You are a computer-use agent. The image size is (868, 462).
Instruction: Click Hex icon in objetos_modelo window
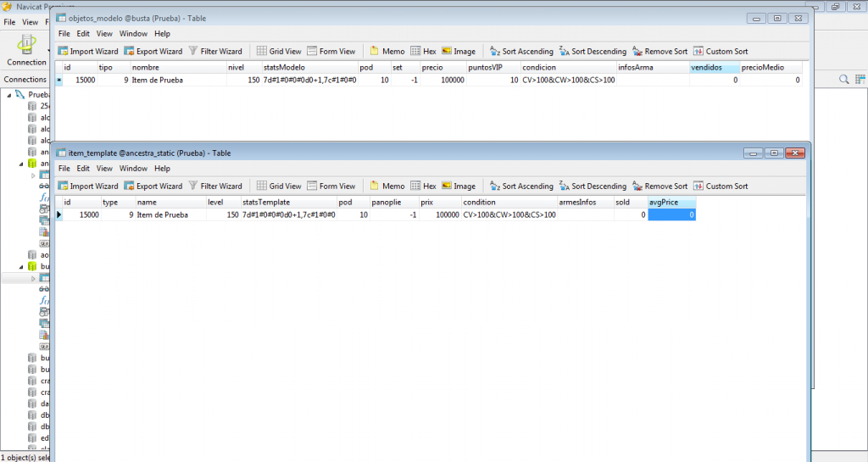pyautogui.click(x=424, y=51)
